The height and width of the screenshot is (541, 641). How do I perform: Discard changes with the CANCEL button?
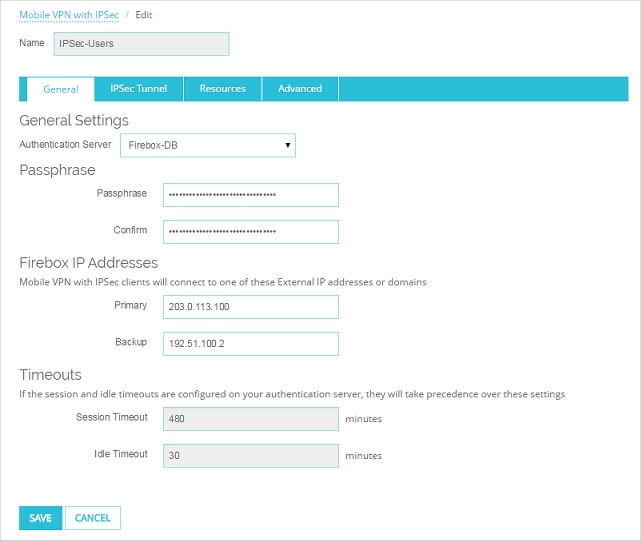click(93, 518)
